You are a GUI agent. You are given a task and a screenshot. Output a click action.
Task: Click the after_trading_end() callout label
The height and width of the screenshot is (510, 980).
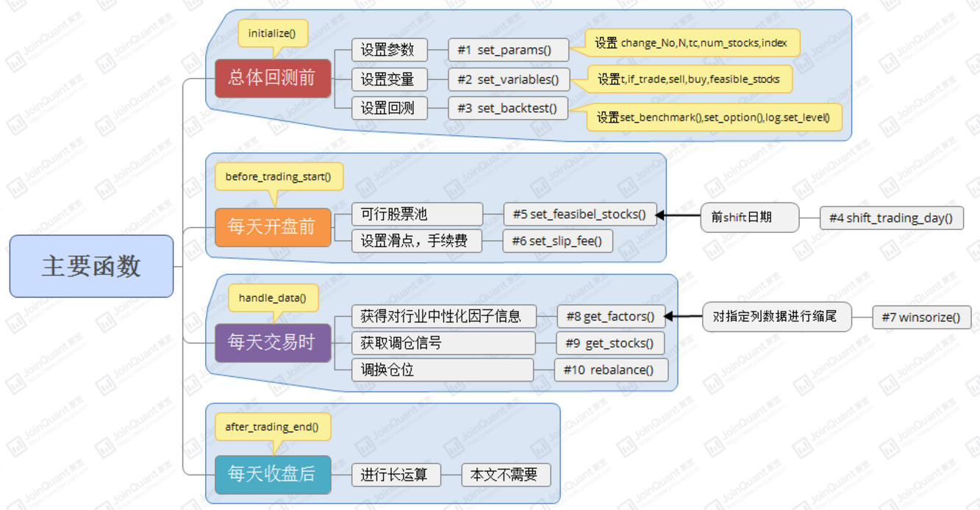(x=273, y=426)
